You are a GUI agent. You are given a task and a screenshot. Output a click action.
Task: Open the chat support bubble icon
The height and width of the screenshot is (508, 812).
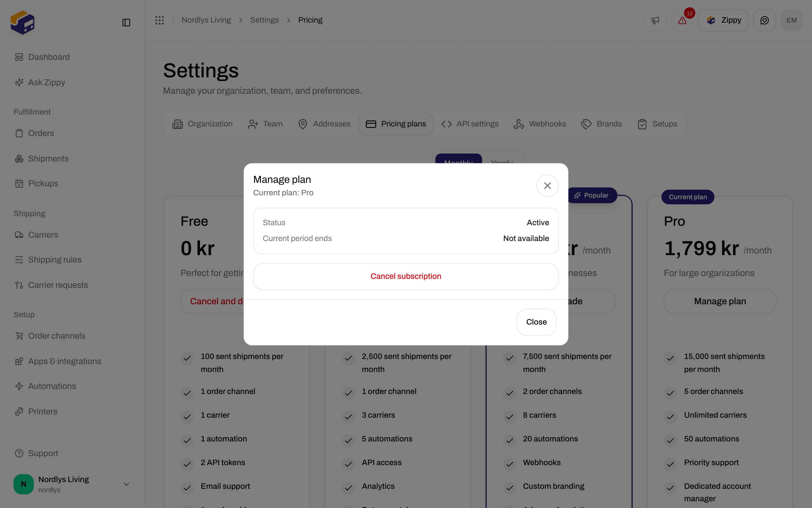click(764, 21)
